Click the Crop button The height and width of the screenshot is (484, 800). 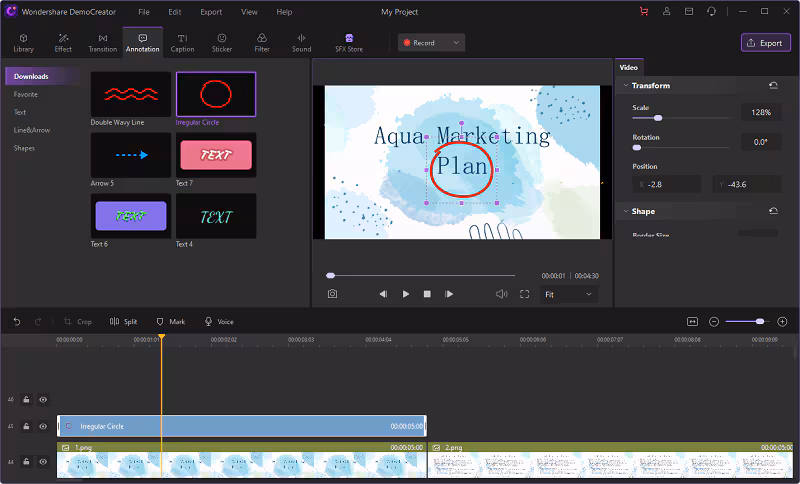click(x=78, y=321)
